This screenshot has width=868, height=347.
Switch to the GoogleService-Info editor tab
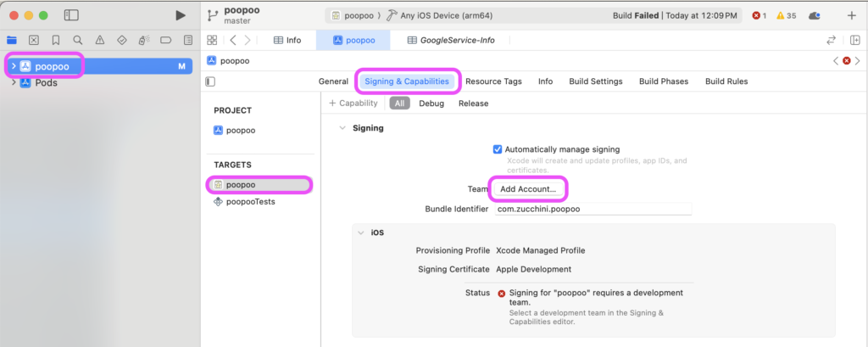pyautogui.click(x=451, y=40)
